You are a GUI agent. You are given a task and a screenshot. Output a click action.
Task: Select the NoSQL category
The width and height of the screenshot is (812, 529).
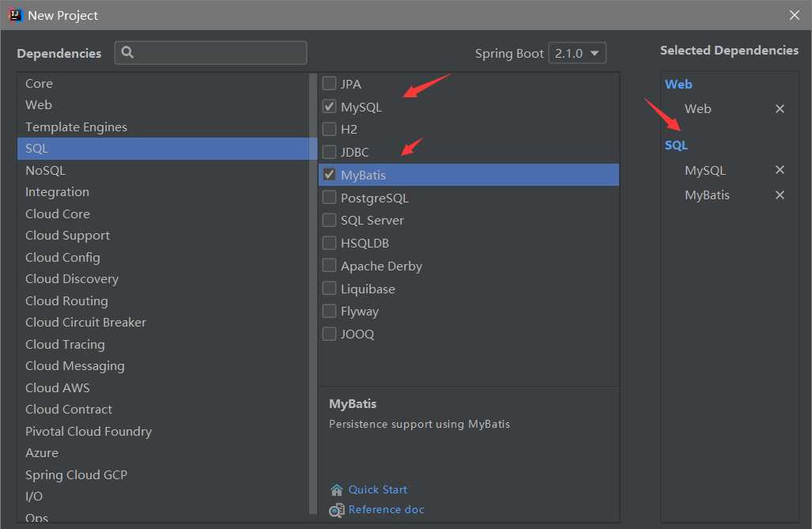[x=163, y=171]
